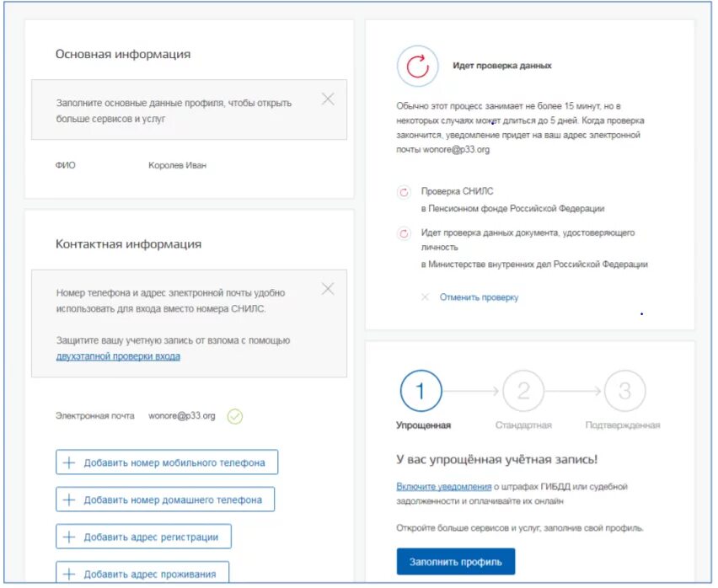Click the large red refresh verification icon
The width and height of the screenshot is (718, 588).
coord(418,66)
